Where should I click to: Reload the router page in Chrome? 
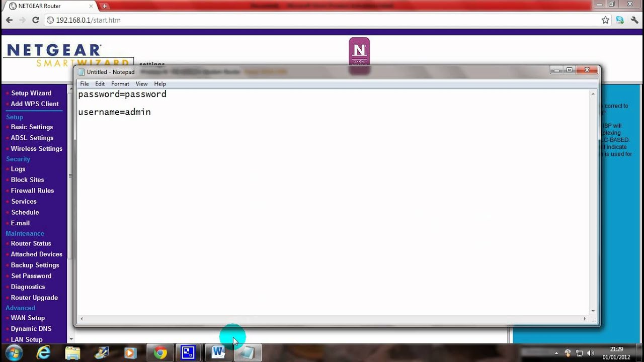click(x=35, y=20)
